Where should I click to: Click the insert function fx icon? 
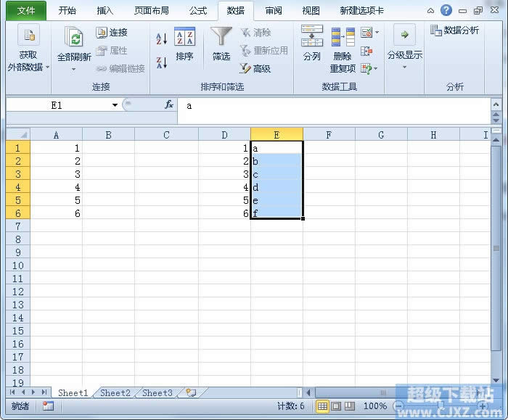tap(169, 105)
